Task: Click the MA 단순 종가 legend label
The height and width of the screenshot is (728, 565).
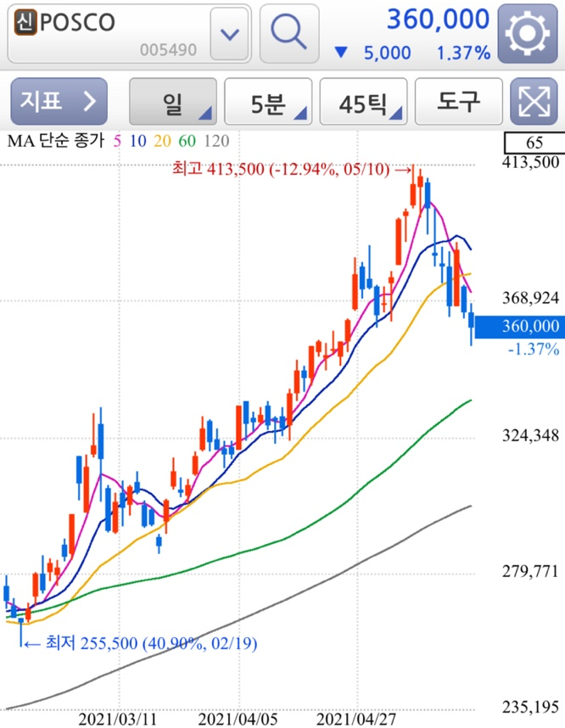Action: tap(56, 141)
